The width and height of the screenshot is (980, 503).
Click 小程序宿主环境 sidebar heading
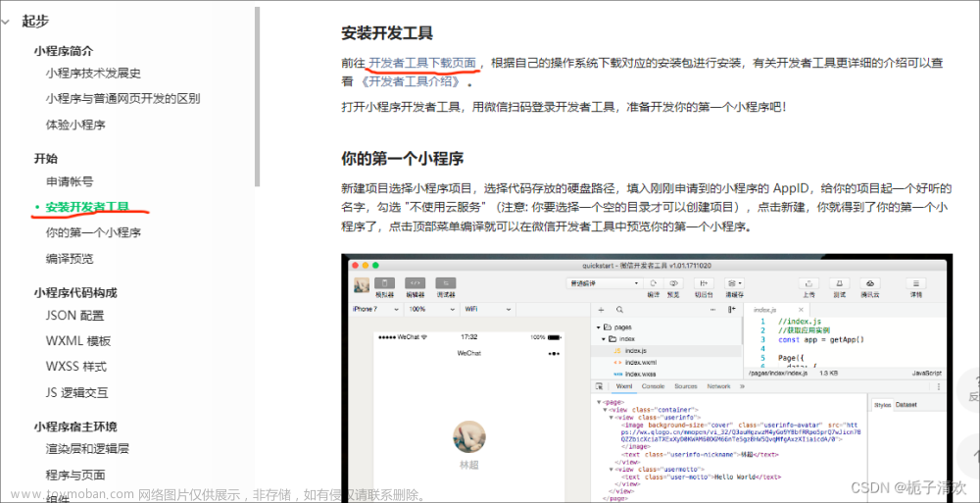(75, 427)
